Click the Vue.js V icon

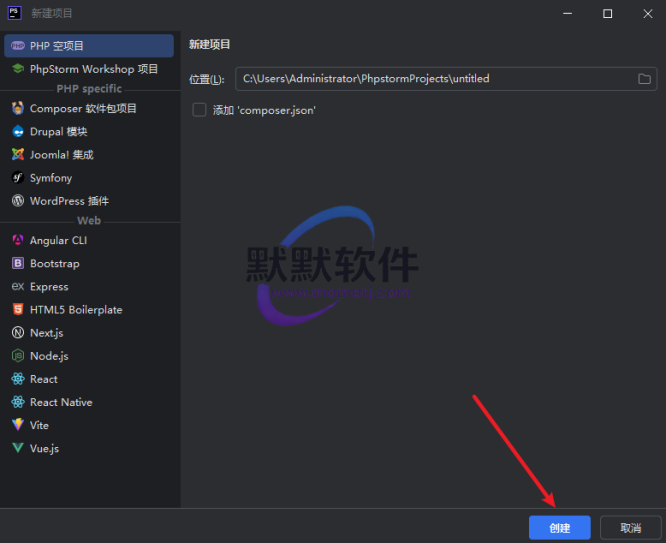18,448
